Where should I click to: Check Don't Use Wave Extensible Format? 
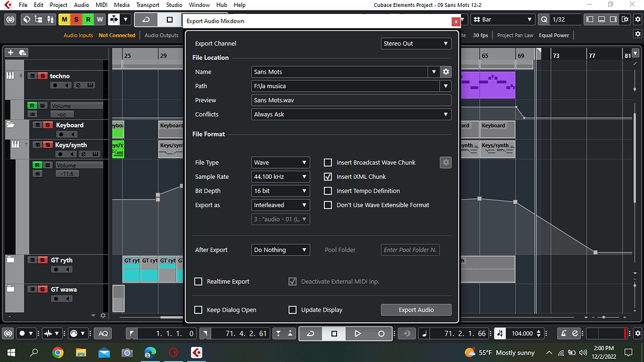pos(328,205)
